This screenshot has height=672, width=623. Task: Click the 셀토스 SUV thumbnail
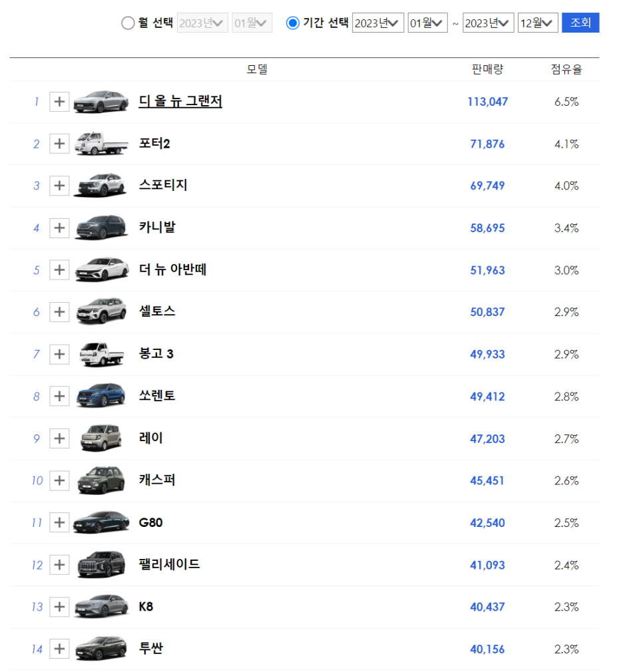coord(101,311)
